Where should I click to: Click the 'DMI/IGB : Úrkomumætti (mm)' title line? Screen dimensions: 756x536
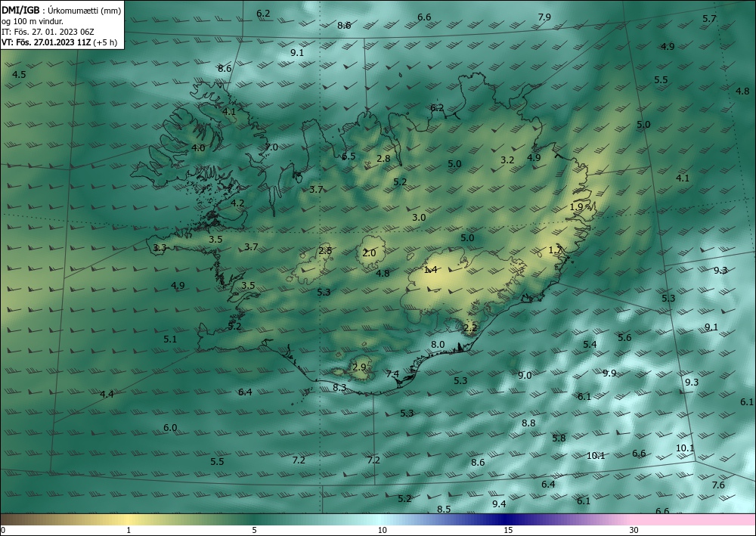point(61,11)
